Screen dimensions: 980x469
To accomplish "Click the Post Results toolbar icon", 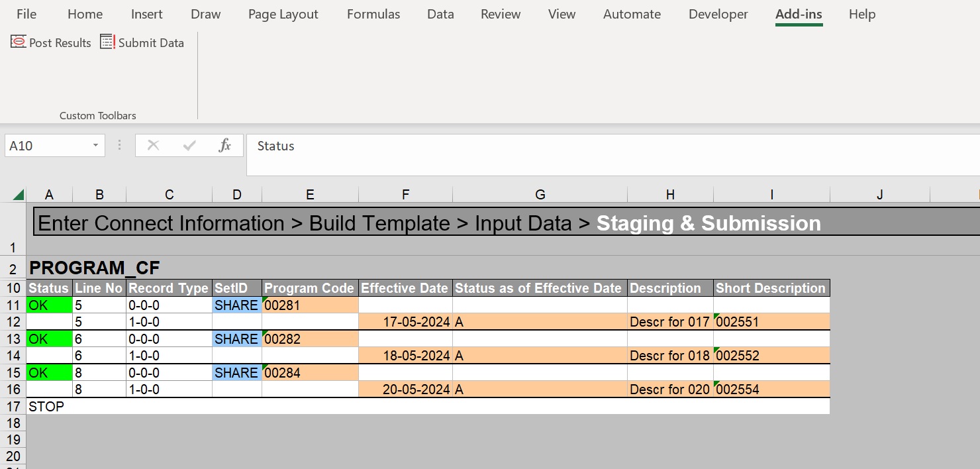I will [19, 42].
